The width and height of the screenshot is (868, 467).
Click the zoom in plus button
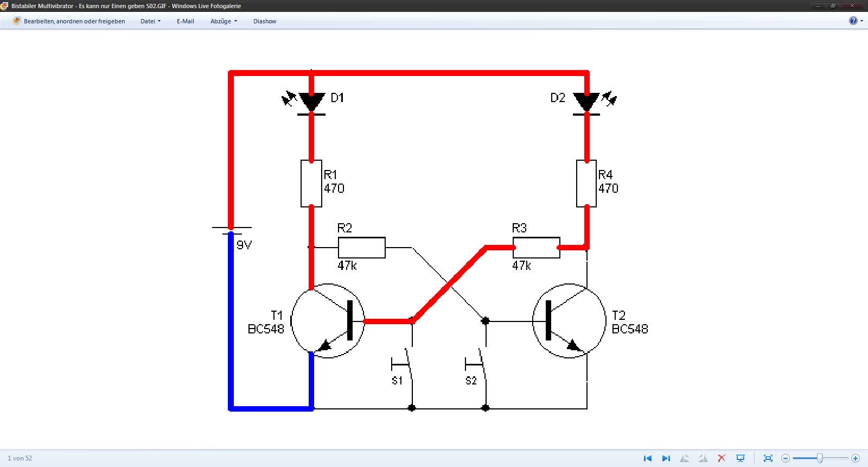856,458
